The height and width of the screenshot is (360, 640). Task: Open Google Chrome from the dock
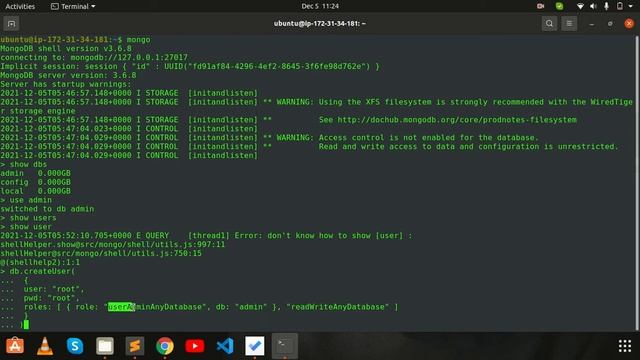click(x=165, y=346)
